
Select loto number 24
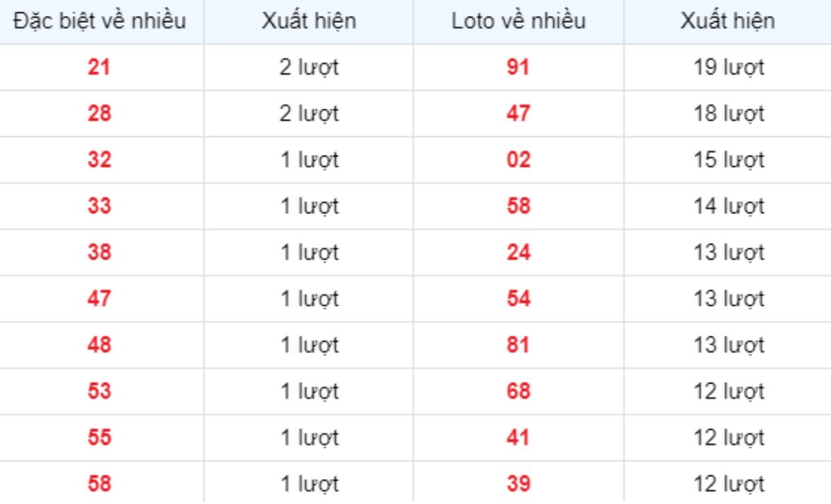pyautogui.click(x=518, y=253)
